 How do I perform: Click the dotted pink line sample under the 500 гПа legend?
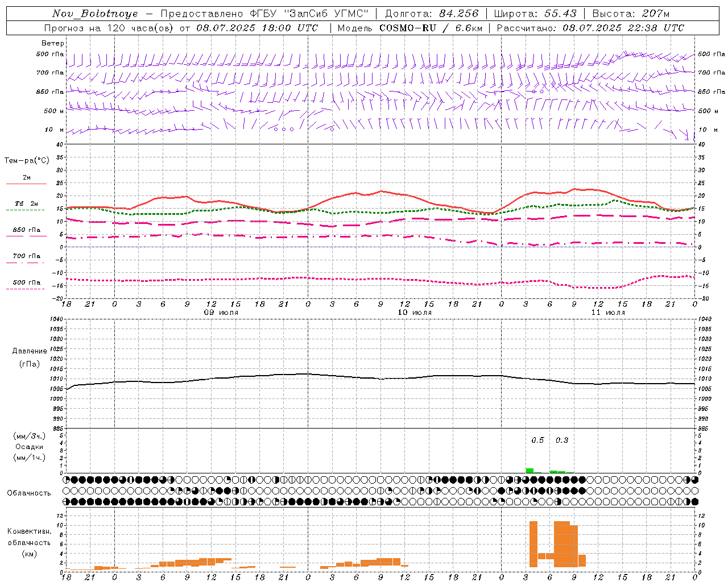(x=25, y=289)
